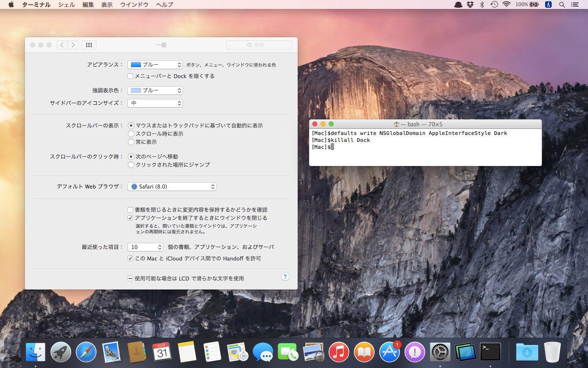Click Time Machine icon in menu bar
The height and width of the screenshot is (368, 588).
coord(494,4)
